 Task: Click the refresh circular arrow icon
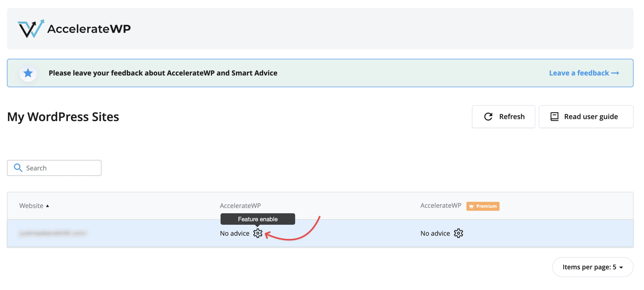(488, 117)
